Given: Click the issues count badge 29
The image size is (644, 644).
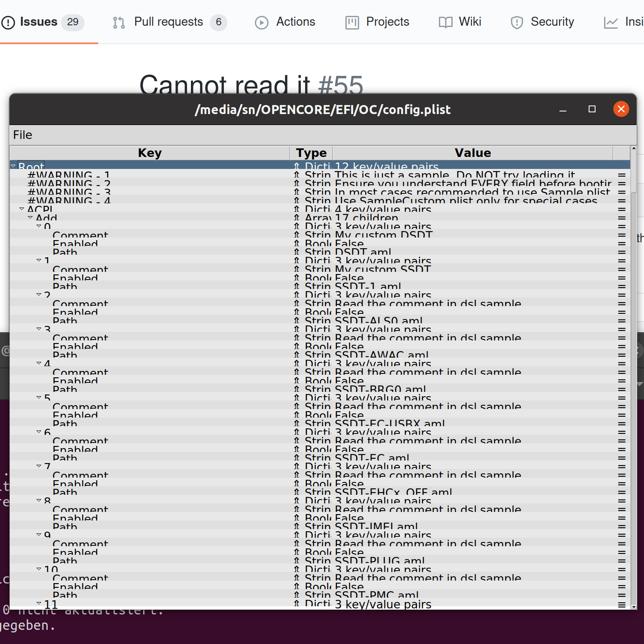Looking at the screenshot, I should 73,22.
